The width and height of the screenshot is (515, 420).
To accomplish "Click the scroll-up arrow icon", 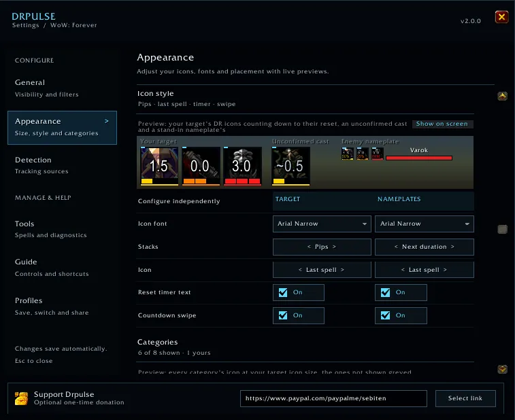I will tap(502, 96).
